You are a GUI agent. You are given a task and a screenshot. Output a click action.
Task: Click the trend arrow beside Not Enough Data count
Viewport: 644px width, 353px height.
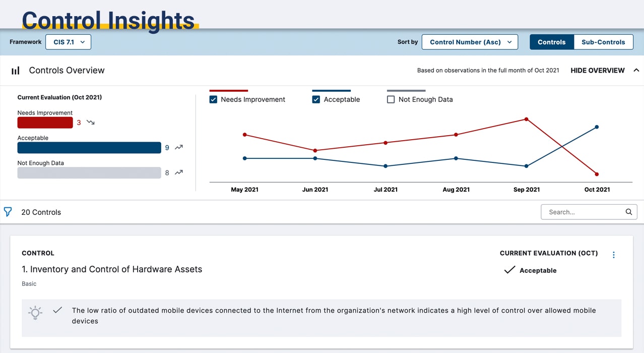click(179, 172)
